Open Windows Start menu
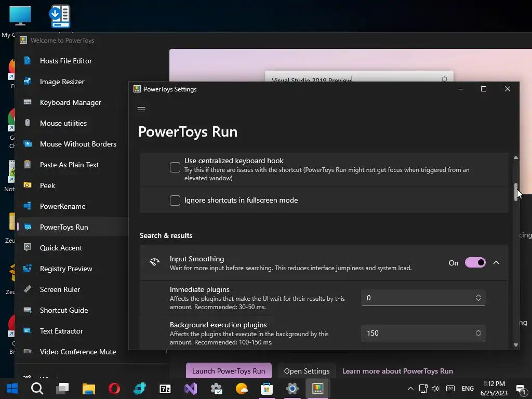The height and width of the screenshot is (399, 532). 12,389
